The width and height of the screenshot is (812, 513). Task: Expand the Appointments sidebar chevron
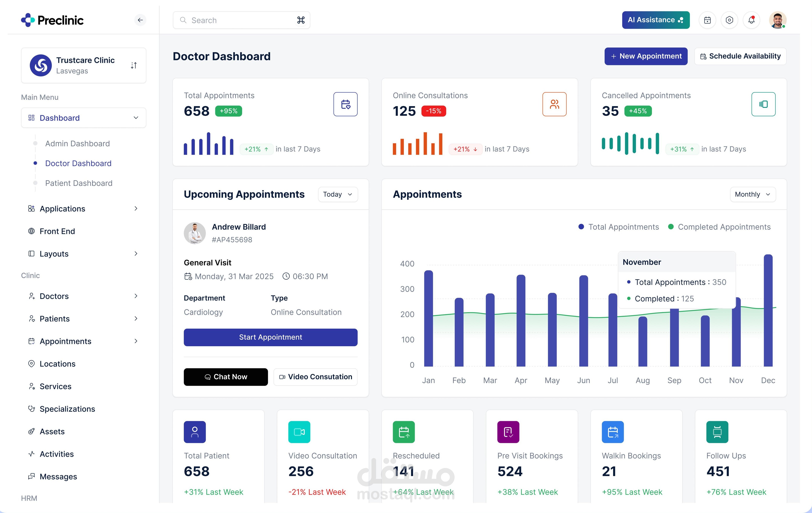(x=136, y=341)
